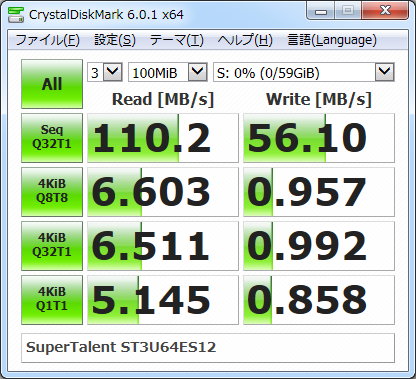Click the 4KiB Q8T8 write result 0.957

[x=319, y=192]
